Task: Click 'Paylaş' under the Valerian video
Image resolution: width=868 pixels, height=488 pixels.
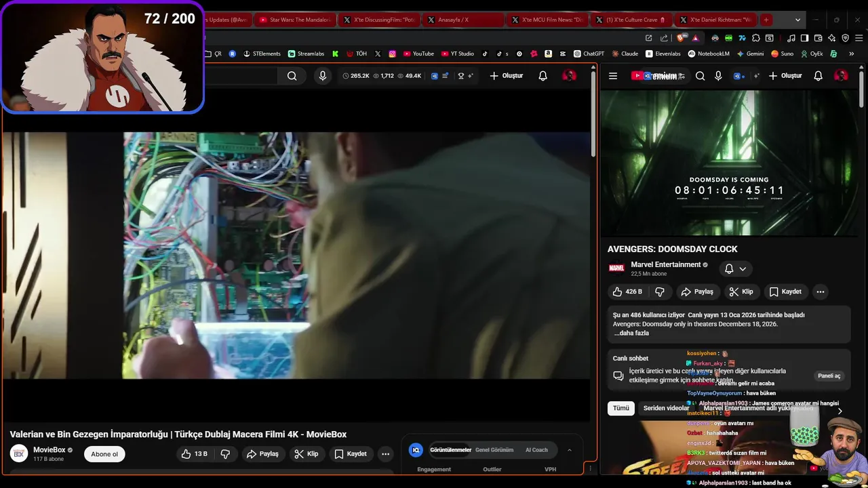Action: pyautogui.click(x=262, y=454)
